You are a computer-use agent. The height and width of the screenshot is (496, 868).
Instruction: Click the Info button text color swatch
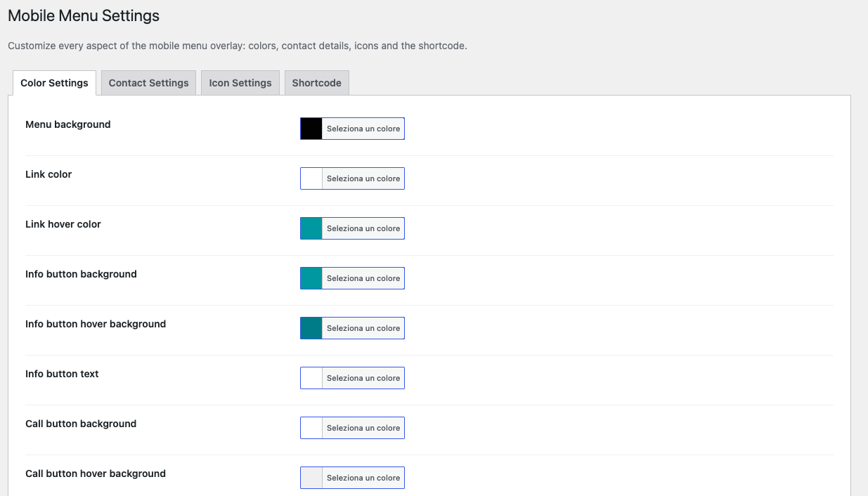pyautogui.click(x=311, y=378)
